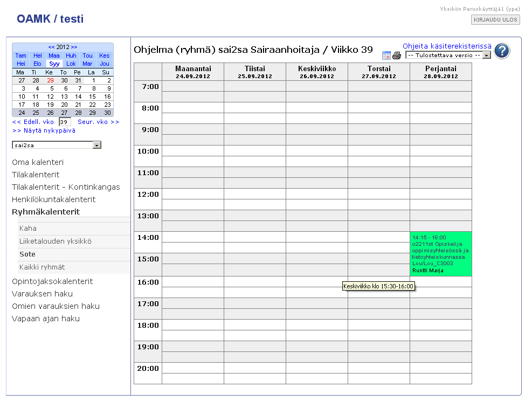Open Henkilökuntakalenterit menu item
The width and height of the screenshot is (532, 401).
pyautogui.click(x=53, y=199)
